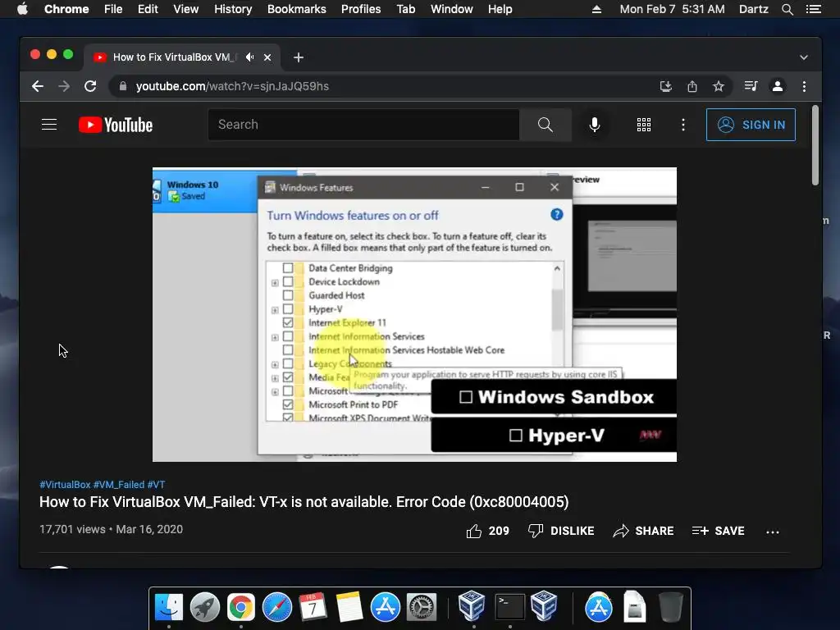Open Launchpad from the Dock

[x=204, y=607]
